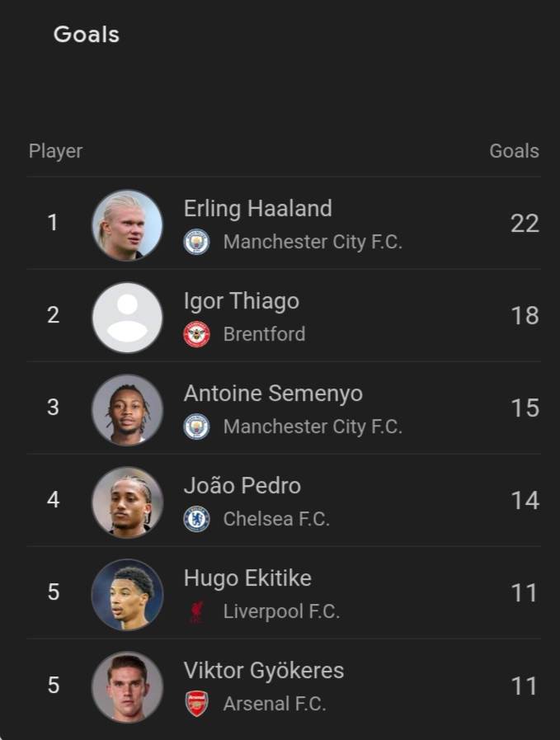Image resolution: width=560 pixels, height=740 pixels.
Task: Open Viktor Gyökeres's player photo
Action: [127, 687]
